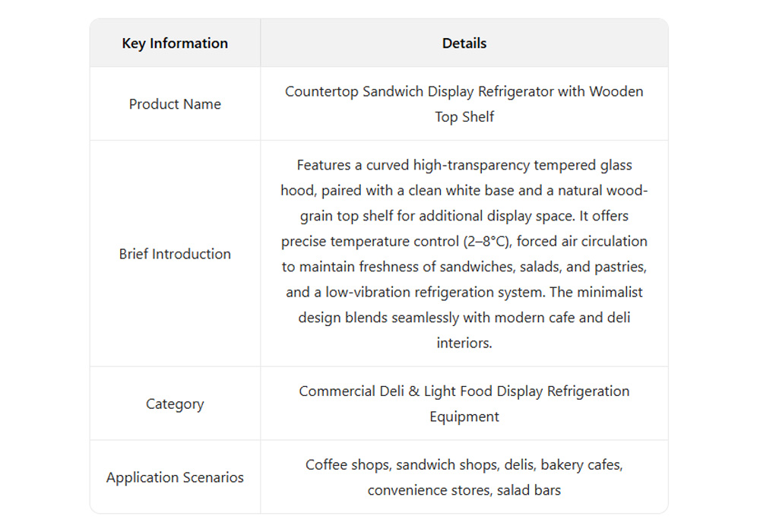The height and width of the screenshot is (532, 760).
Task: Click the line "design blends seamlessly with modern cafe"
Action: click(x=464, y=318)
